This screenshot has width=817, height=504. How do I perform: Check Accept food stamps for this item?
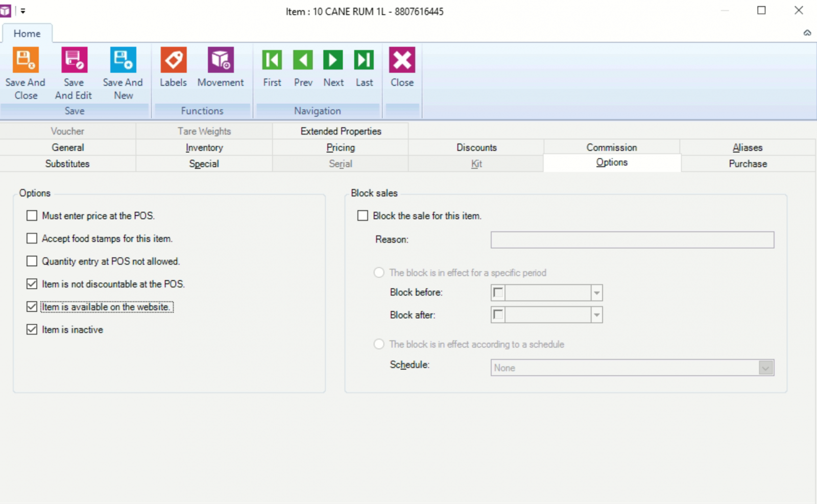32,238
